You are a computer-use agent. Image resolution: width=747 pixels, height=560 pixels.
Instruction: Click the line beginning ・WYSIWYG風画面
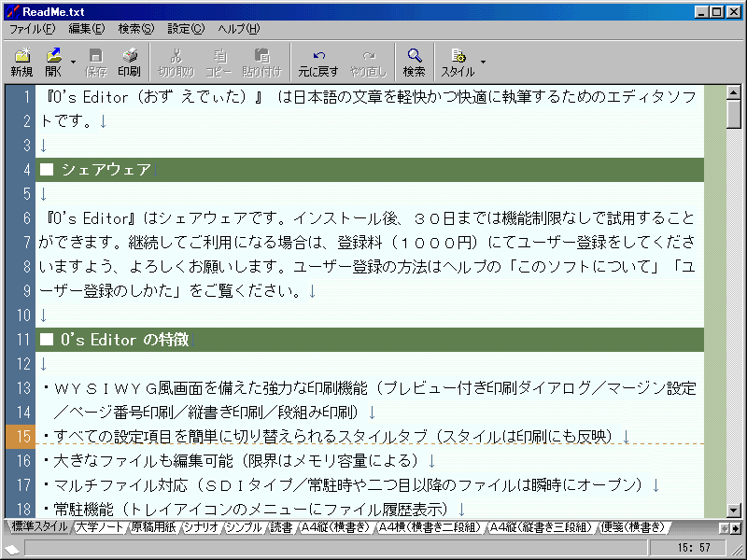coord(370,388)
